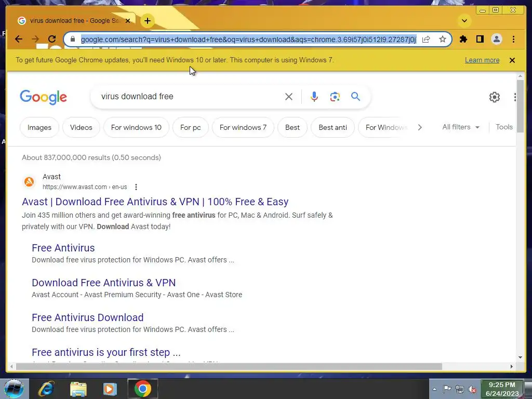Open a new tab with plus button
The image size is (532, 399).
(147, 21)
